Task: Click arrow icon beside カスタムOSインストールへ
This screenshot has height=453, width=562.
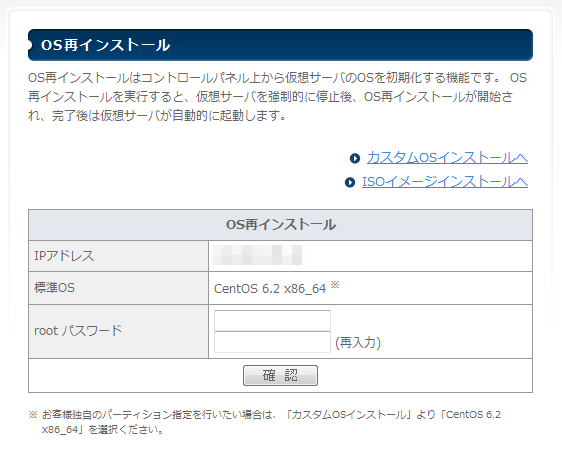Action: click(355, 158)
